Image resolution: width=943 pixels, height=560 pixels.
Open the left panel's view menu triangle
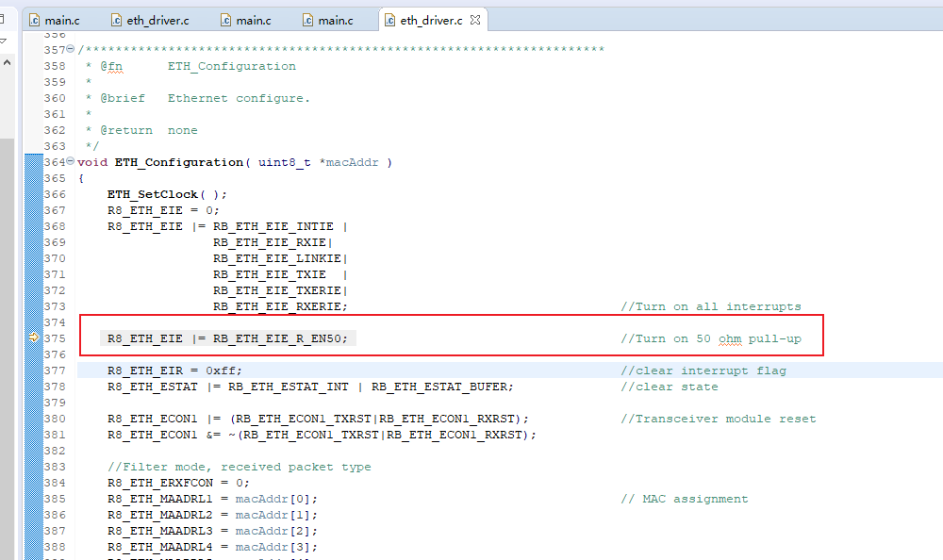click(x=3, y=41)
